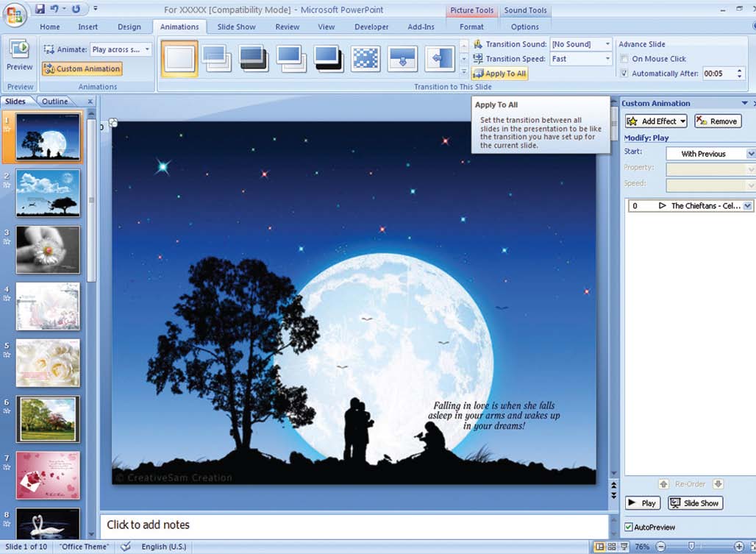Click Remove in the Custom Animation pane
Viewport: 756px width, 554px height.
[x=717, y=121]
